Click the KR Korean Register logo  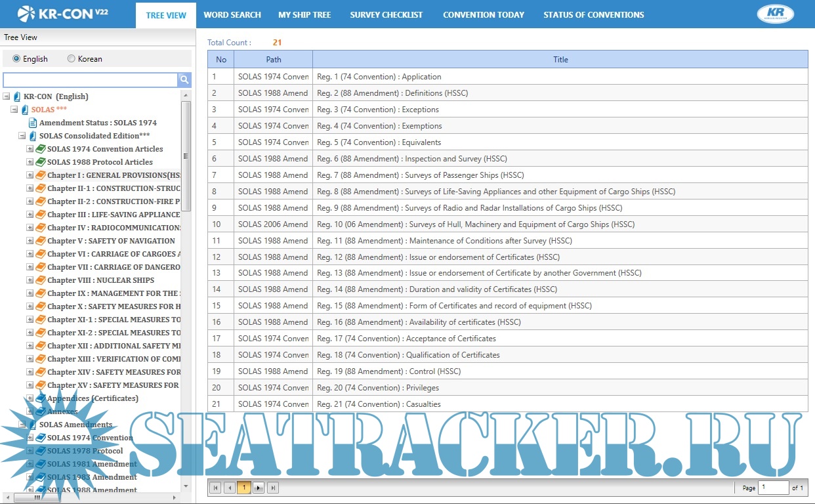point(775,14)
